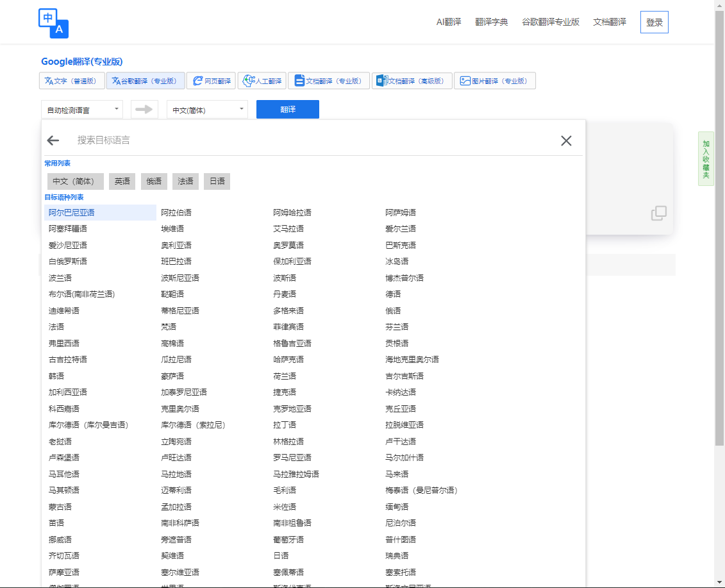This screenshot has height=588, width=725.
Task: Open the 图片翻译（专业版） tab
Action: (x=495, y=81)
